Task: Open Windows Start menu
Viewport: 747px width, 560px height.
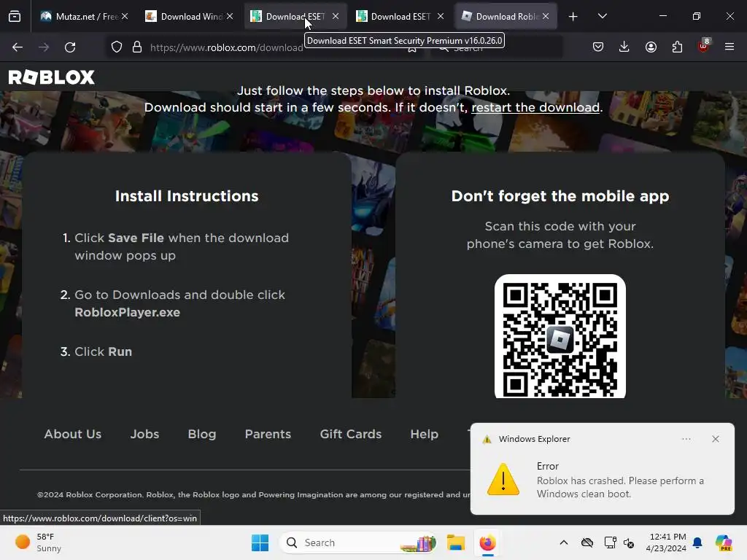Action: click(x=260, y=542)
